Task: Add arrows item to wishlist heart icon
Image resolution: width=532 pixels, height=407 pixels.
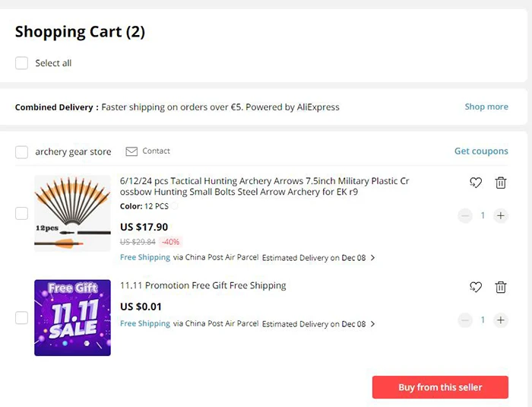Action: click(476, 183)
